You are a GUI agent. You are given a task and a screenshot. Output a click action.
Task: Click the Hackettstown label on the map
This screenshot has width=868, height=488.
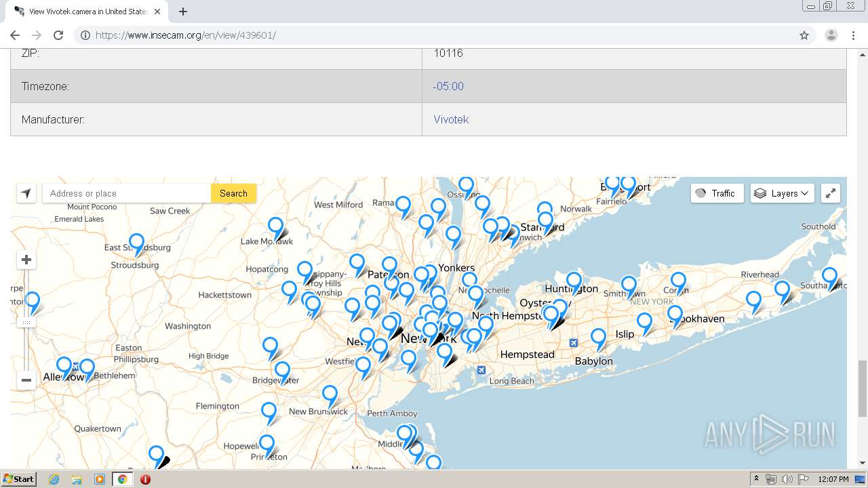(225, 295)
